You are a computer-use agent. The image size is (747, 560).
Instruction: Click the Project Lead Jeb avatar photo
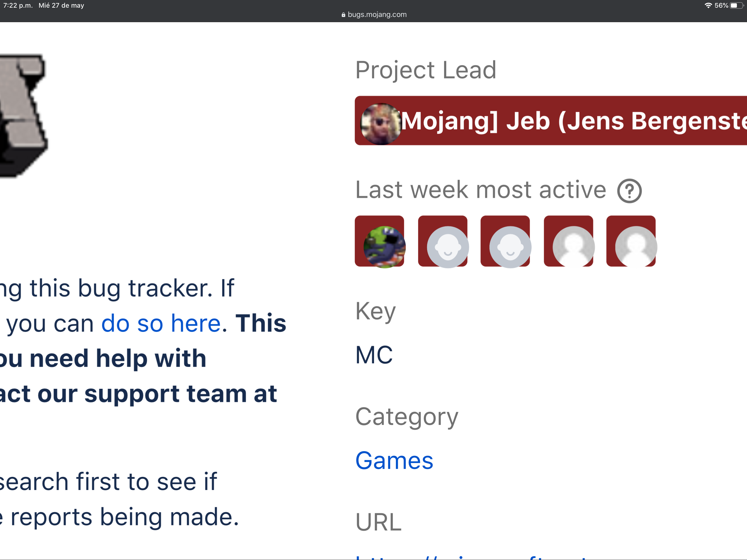click(x=381, y=124)
